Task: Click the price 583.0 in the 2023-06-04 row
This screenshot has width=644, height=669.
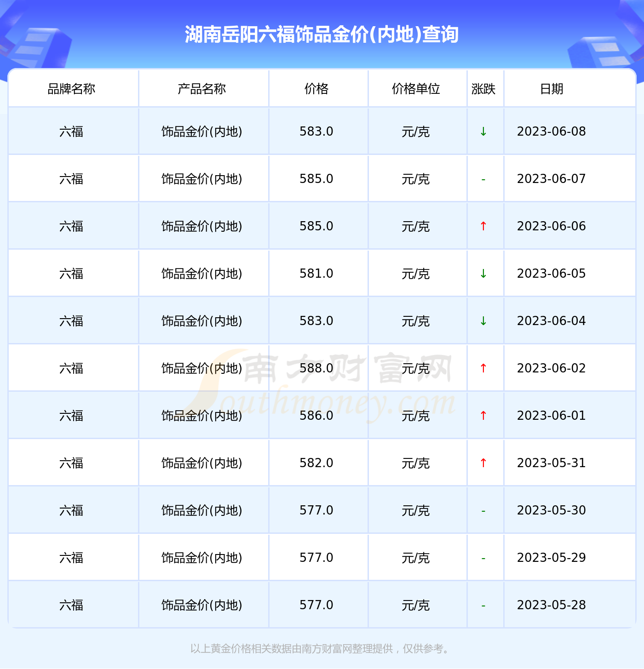Action: [x=316, y=321]
